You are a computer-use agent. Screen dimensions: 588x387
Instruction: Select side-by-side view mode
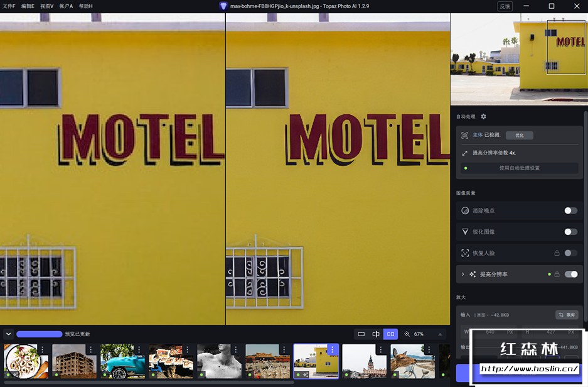390,334
